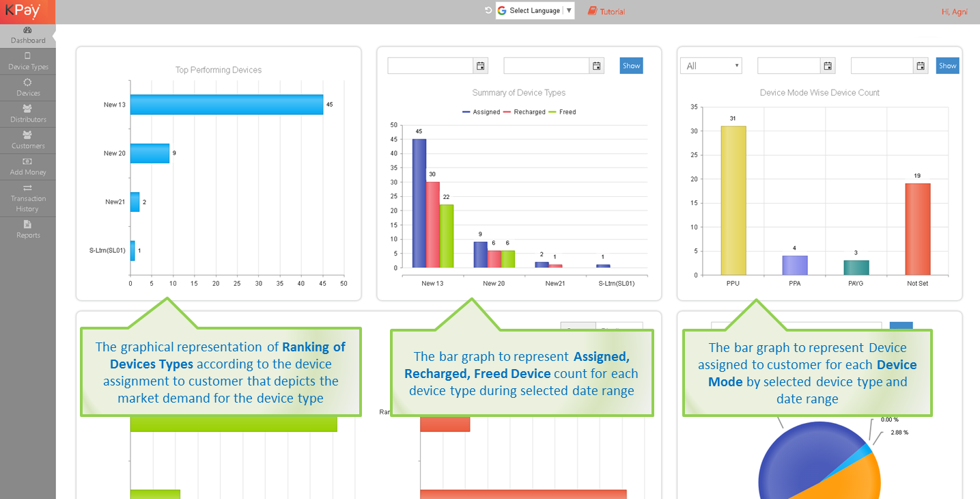Screen dimensions: 980x499
Task: Click Show button for Device Mode chart
Action: 947,66
